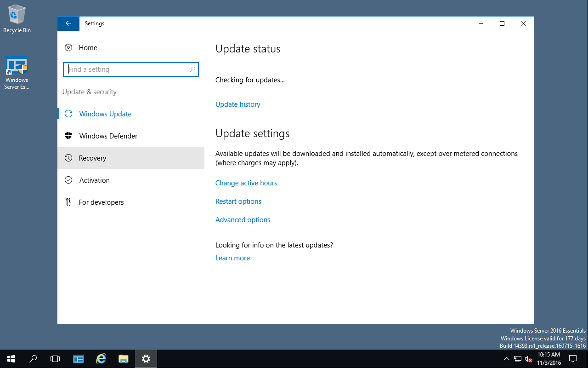Open the Windows Start menu

[11, 359]
